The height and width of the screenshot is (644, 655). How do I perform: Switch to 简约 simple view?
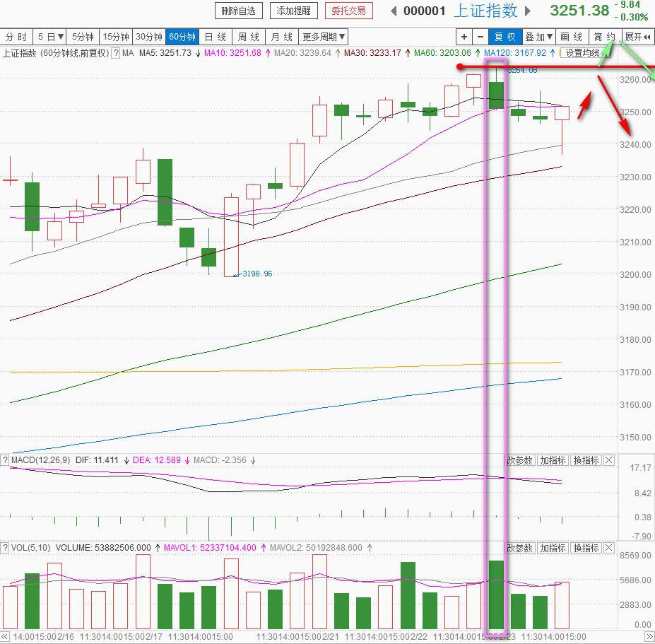pyautogui.click(x=604, y=37)
